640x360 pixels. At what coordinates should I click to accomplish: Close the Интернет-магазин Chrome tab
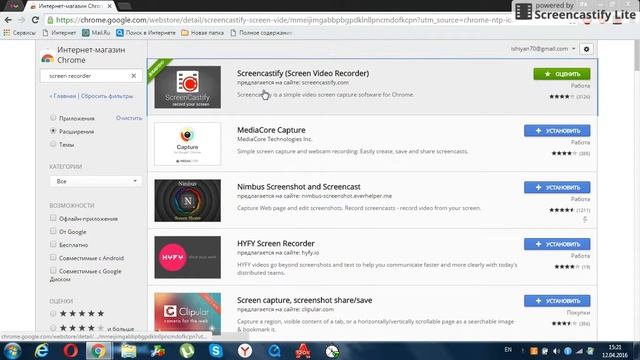coord(109,6)
